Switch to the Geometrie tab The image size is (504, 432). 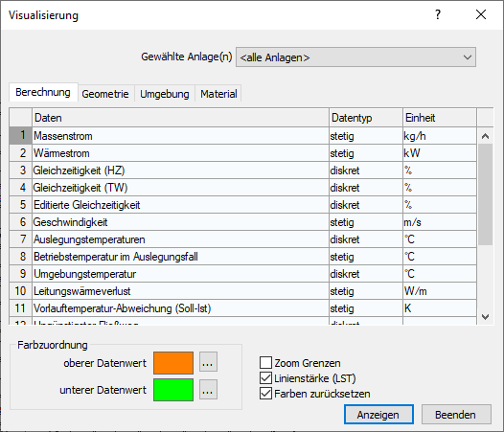pyautogui.click(x=105, y=94)
